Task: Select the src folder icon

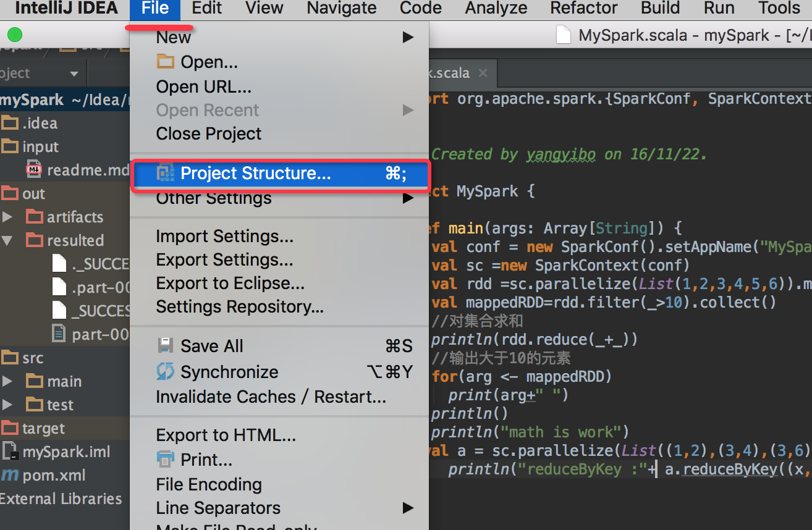Action: 9,358
